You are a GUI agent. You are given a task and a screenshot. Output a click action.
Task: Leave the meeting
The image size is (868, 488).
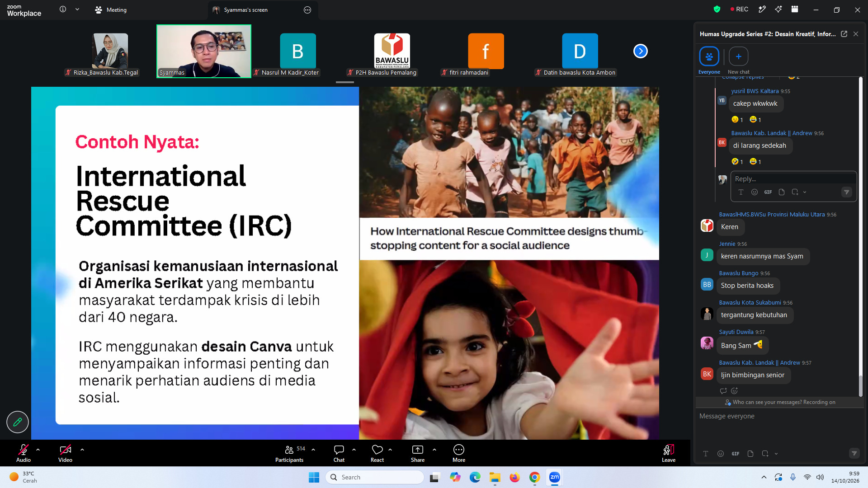point(669,453)
